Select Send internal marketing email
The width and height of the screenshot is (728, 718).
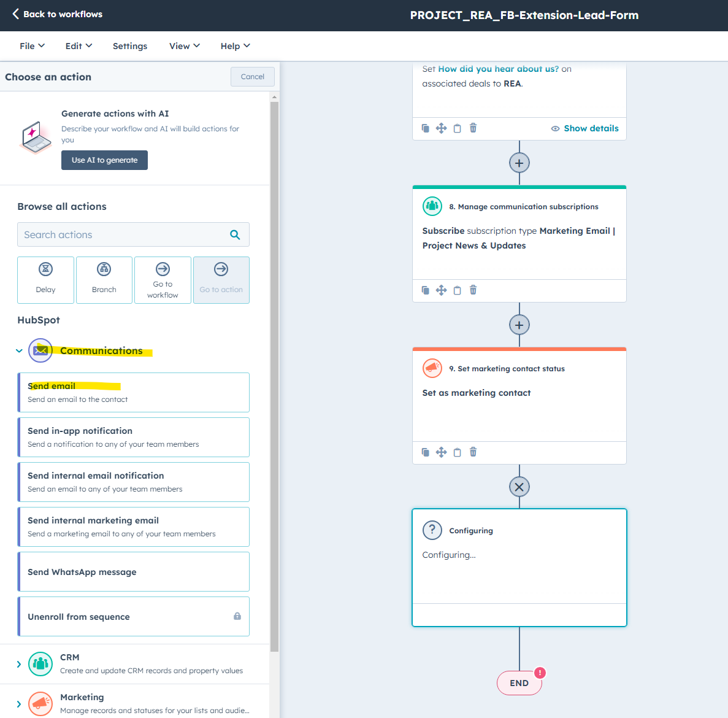click(133, 527)
